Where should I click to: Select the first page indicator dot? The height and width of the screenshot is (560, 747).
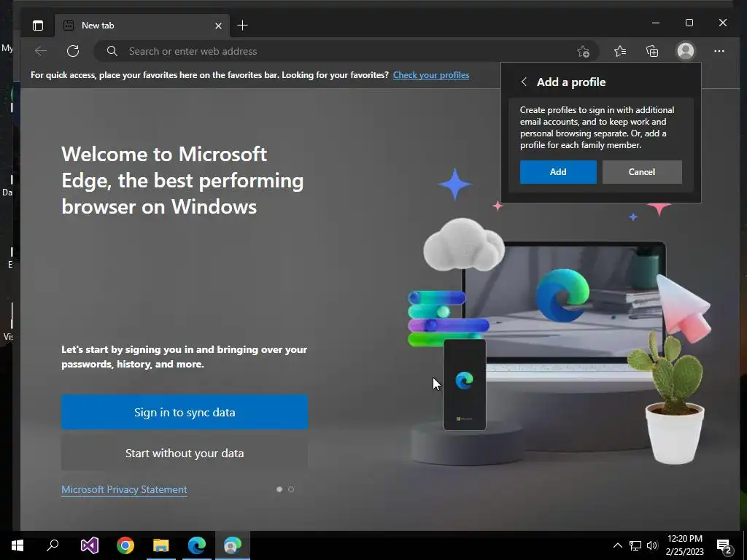point(279,489)
